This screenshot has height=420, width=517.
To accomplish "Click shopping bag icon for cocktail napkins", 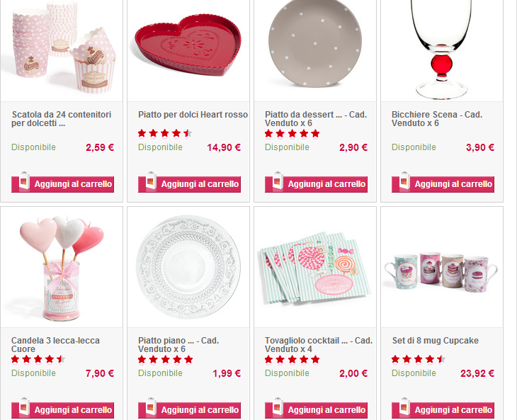I will pos(278,407).
